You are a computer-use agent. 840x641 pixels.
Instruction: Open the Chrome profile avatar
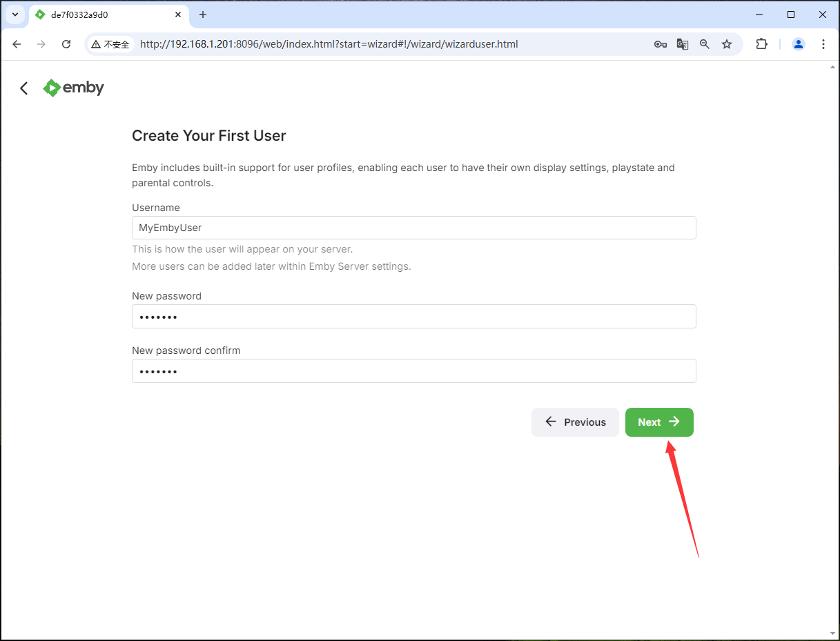tap(799, 44)
